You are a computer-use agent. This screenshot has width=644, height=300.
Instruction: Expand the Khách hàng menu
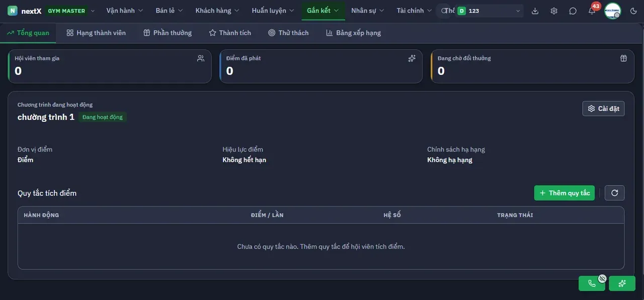click(x=218, y=11)
